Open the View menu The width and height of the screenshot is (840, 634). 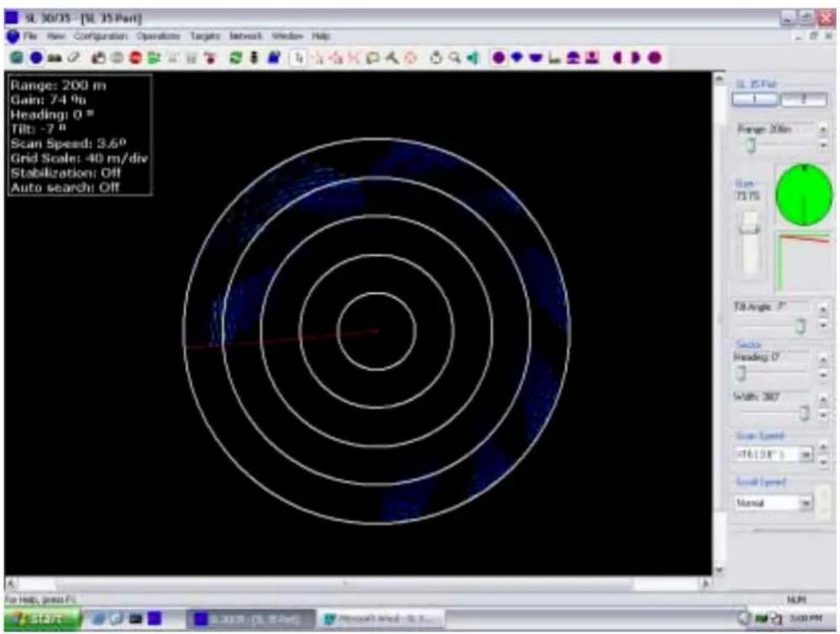[x=55, y=36]
